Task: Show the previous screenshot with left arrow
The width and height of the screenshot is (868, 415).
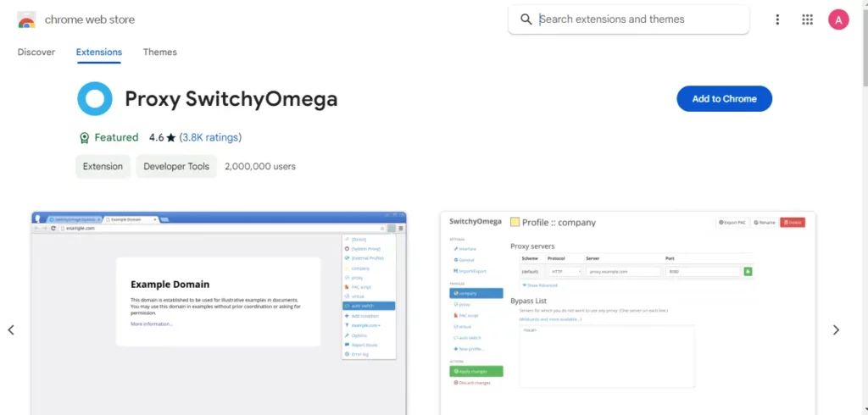Action: click(x=11, y=329)
